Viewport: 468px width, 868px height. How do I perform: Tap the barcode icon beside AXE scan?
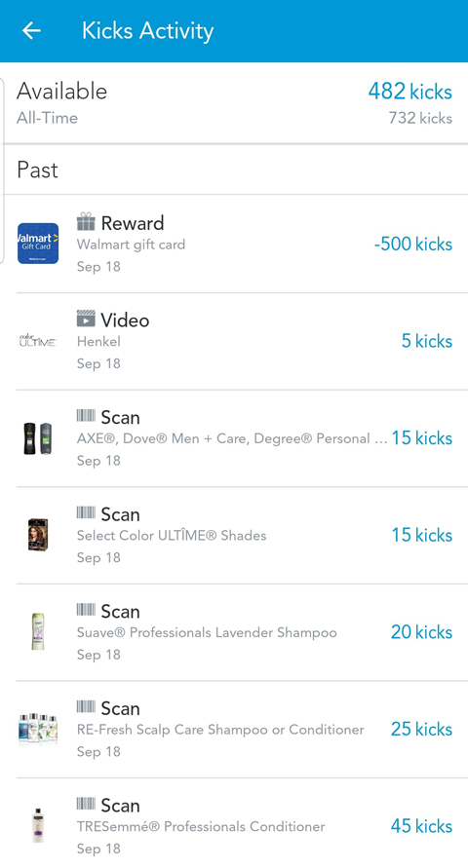[86, 416]
